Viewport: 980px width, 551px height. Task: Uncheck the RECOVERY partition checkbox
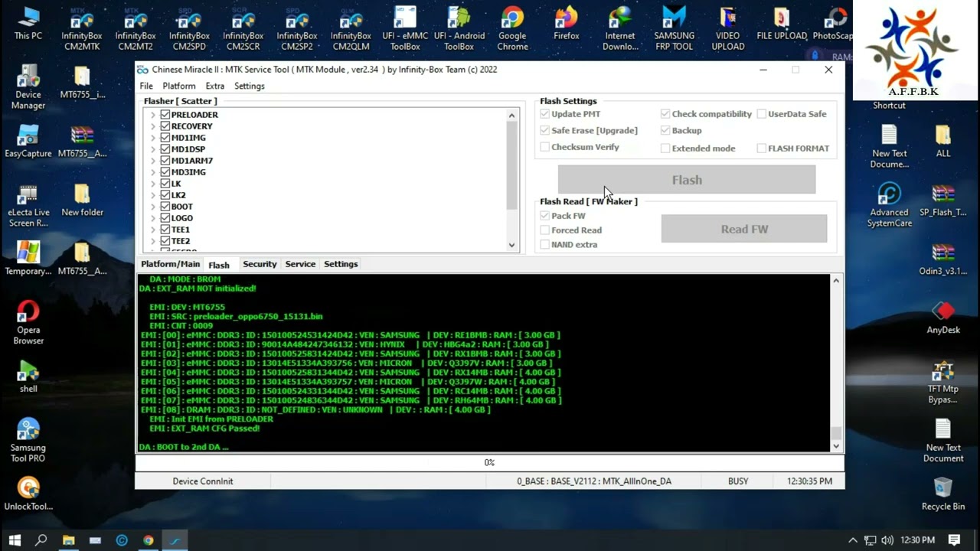165,126
